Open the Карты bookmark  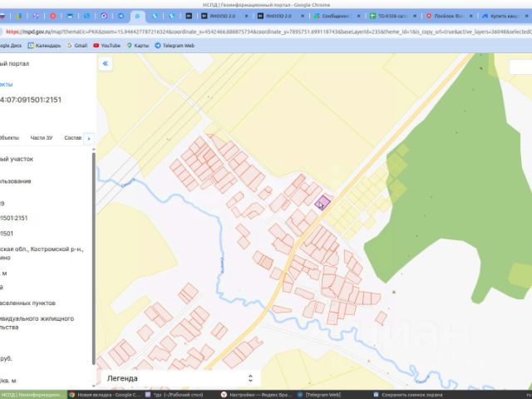tap(139, 46)
